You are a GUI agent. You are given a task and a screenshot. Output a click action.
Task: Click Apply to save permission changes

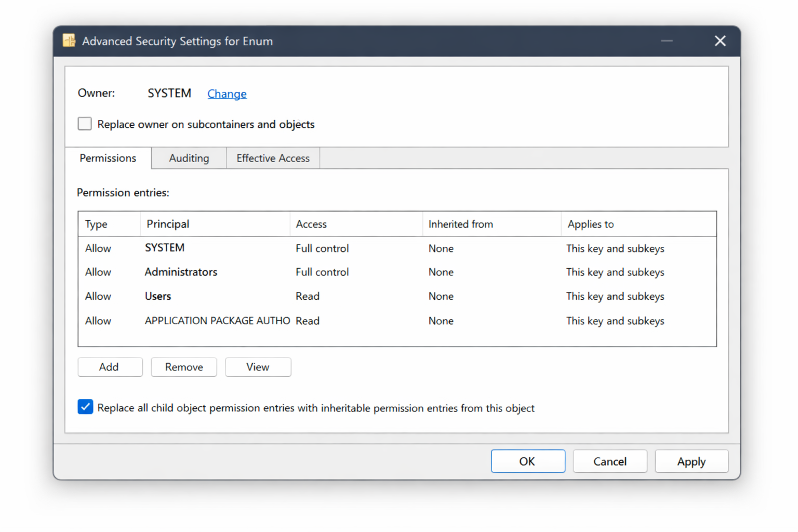691,461
